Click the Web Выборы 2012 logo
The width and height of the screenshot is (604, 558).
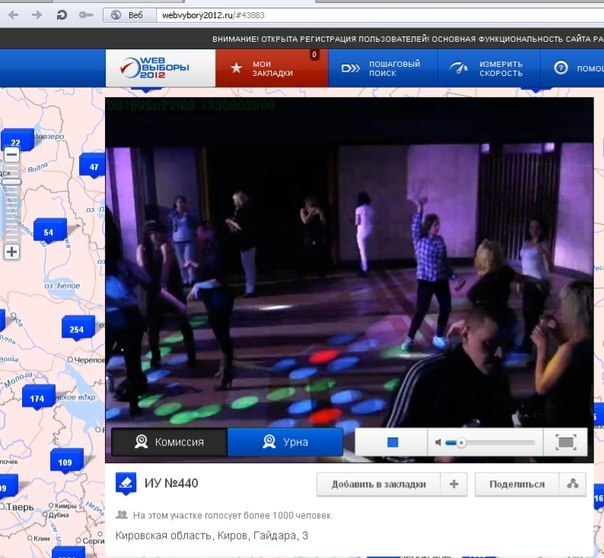[x=160, y=68]
